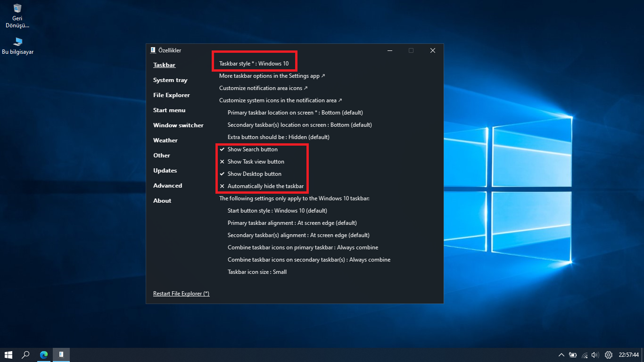Click Restart File Explorer (*) link
This screenshot has height=362, width=644.
tap(181, 294)
